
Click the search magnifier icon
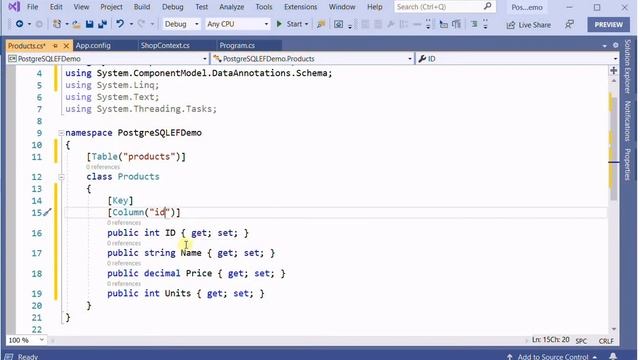tap(487, 7)
